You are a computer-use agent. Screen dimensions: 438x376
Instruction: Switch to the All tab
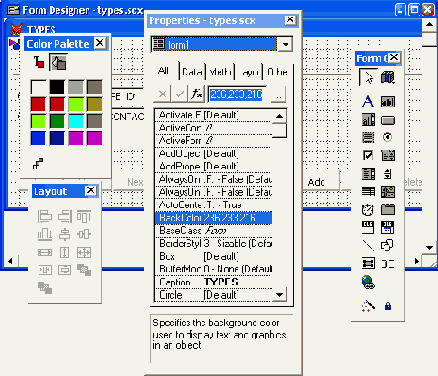163,71
